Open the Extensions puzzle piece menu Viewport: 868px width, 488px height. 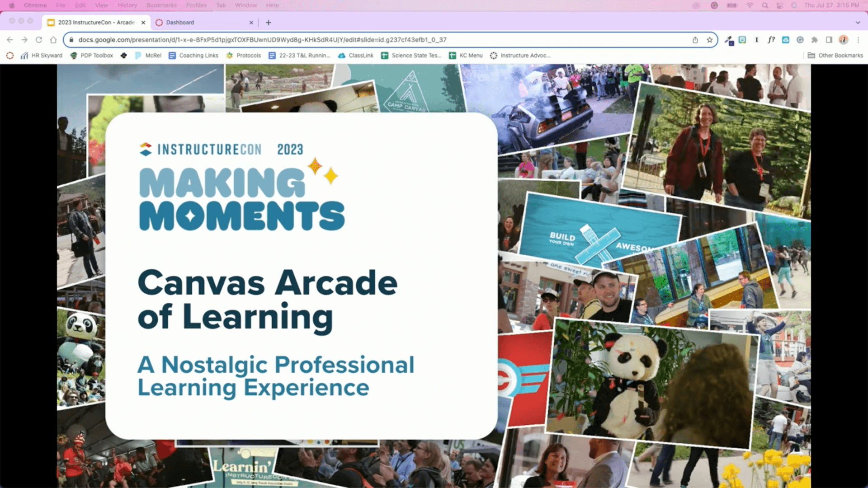[x=814, y=40]
